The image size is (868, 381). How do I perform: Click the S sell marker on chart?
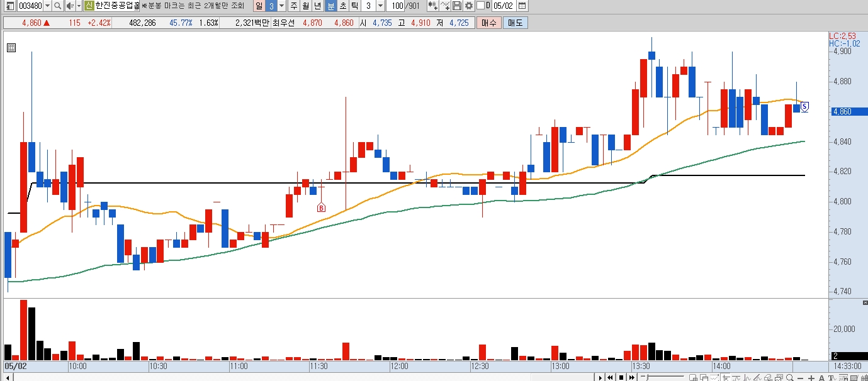(804, 106)
